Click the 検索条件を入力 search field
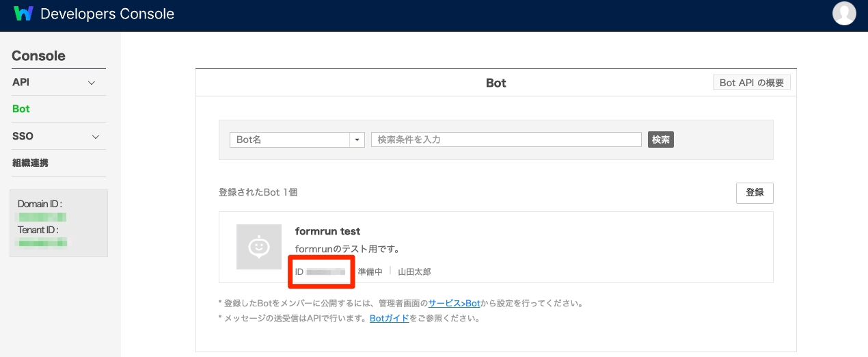Image resolution: width=868 pixels, height=357 pixels. (506, 140)
